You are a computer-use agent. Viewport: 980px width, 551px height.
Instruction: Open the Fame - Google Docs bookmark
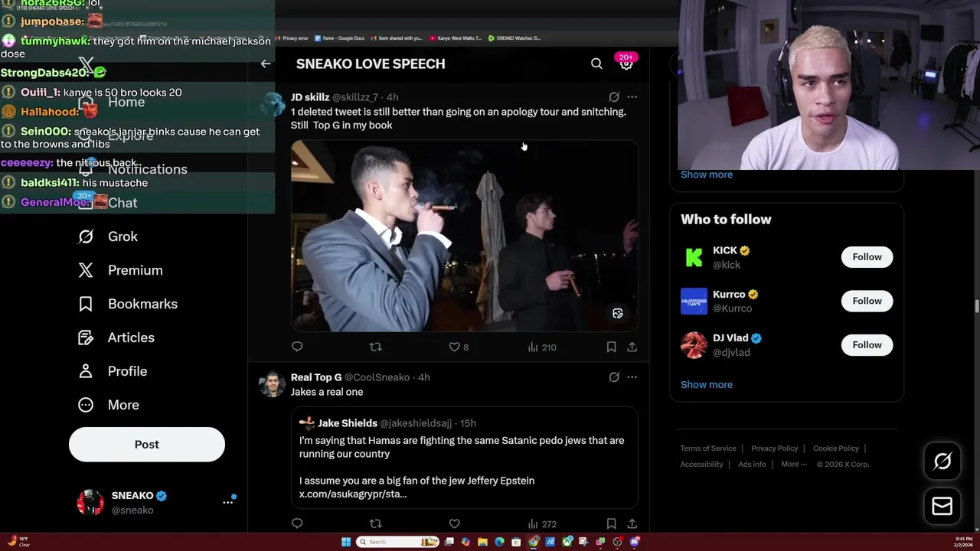(338, 37)
